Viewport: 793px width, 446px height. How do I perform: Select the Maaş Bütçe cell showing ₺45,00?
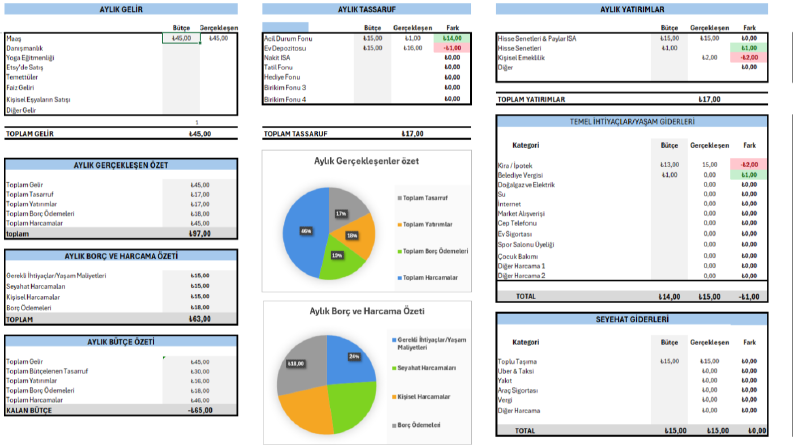click(181, 38)
